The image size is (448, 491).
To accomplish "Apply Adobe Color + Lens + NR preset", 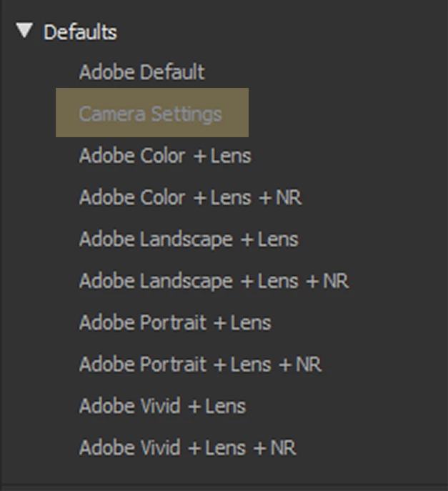I will click(190, 197).
